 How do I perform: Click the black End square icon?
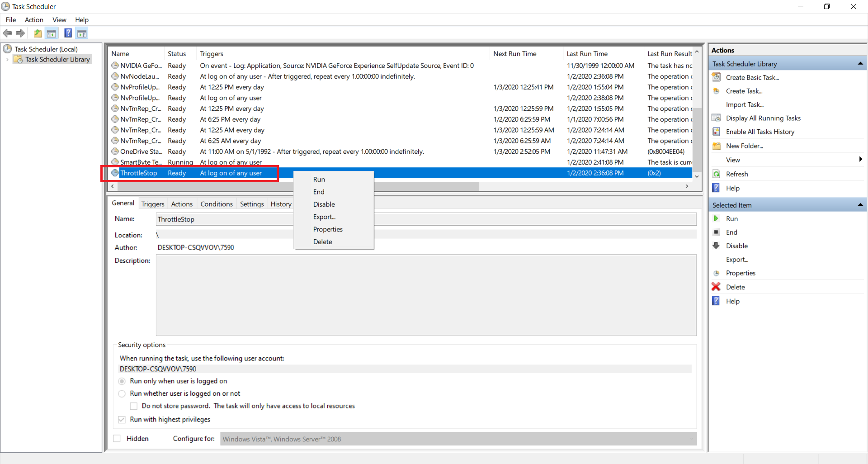tap(716, 232)
